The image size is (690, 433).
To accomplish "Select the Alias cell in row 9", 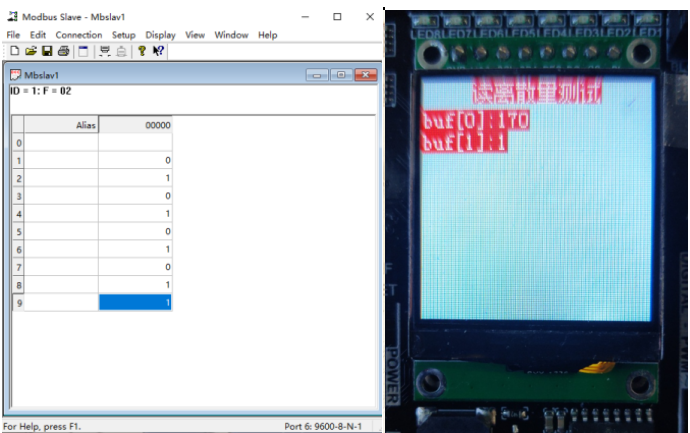I will [61, 303].
